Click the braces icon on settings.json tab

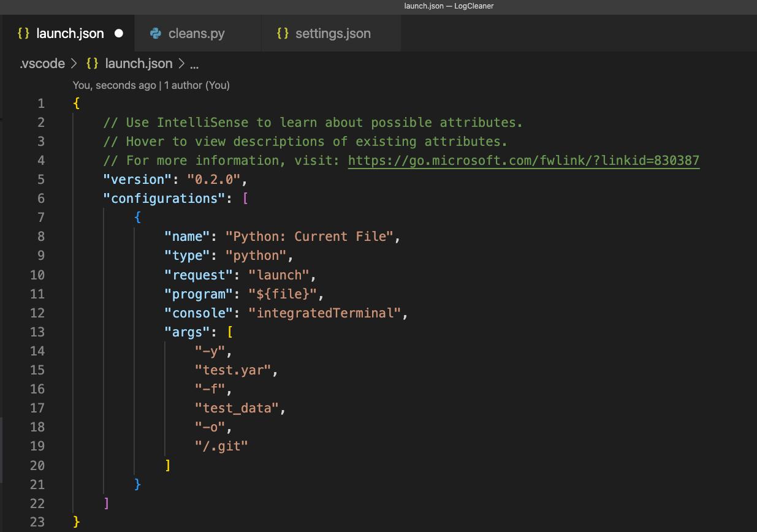pos(283,34)
